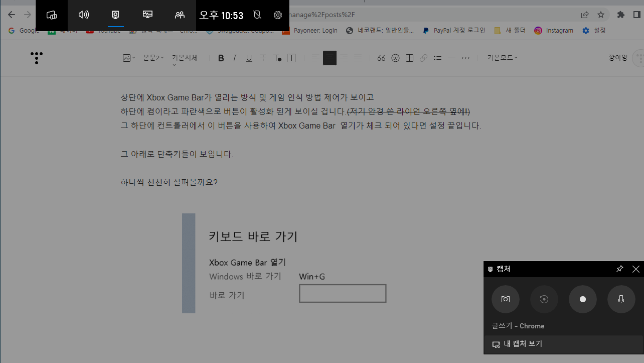The image size is (644, 363).
Task: Open the Xbox Social widget
Action: [x=180, y=15]
